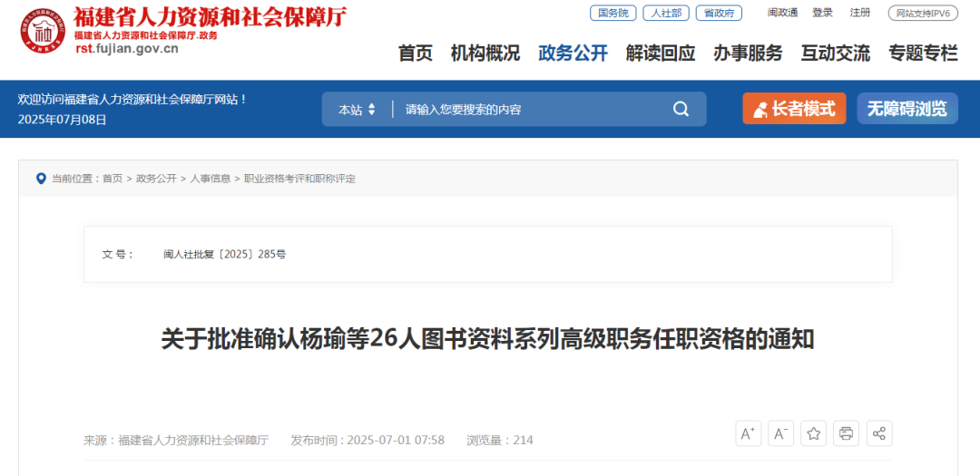Favorite the article with star icon

click(813, 433)
